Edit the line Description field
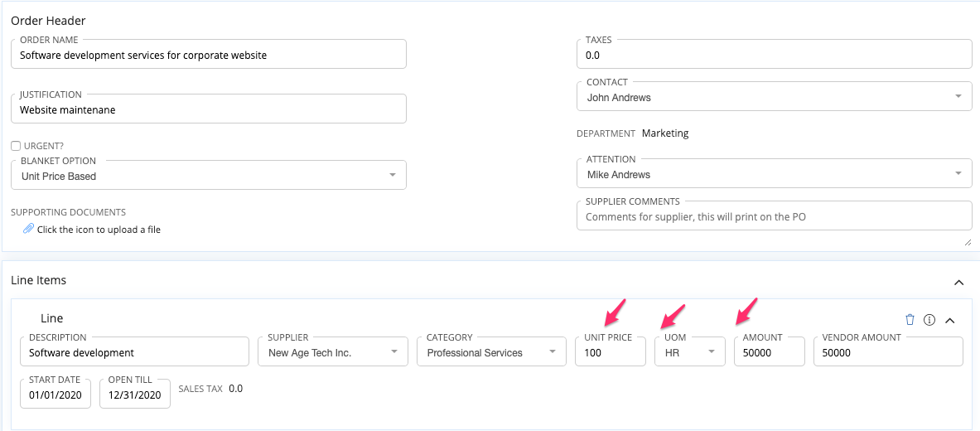This screenshot has width=980, height=431. point(135,351)
